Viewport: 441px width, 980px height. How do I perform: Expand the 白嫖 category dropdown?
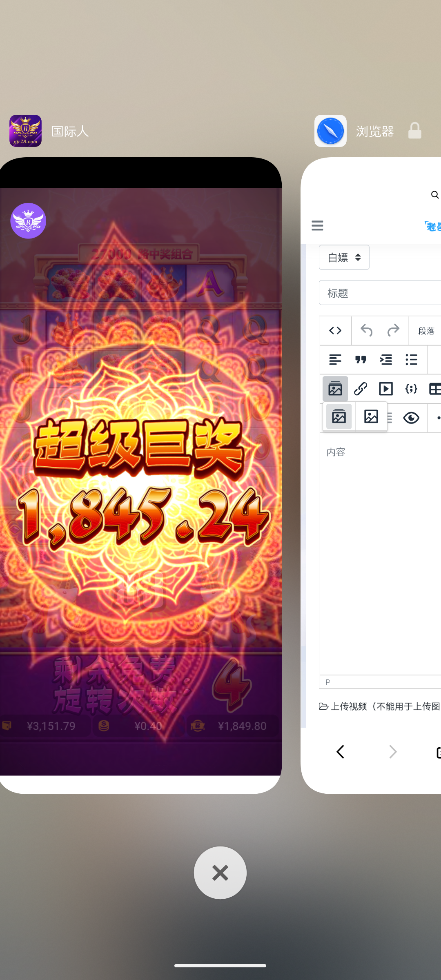click(344, 257)
